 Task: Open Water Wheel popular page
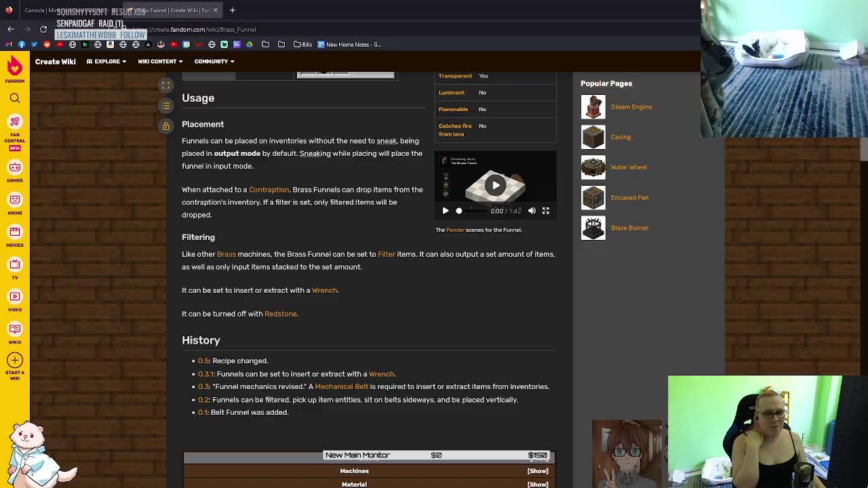click(x=629, y=167)
